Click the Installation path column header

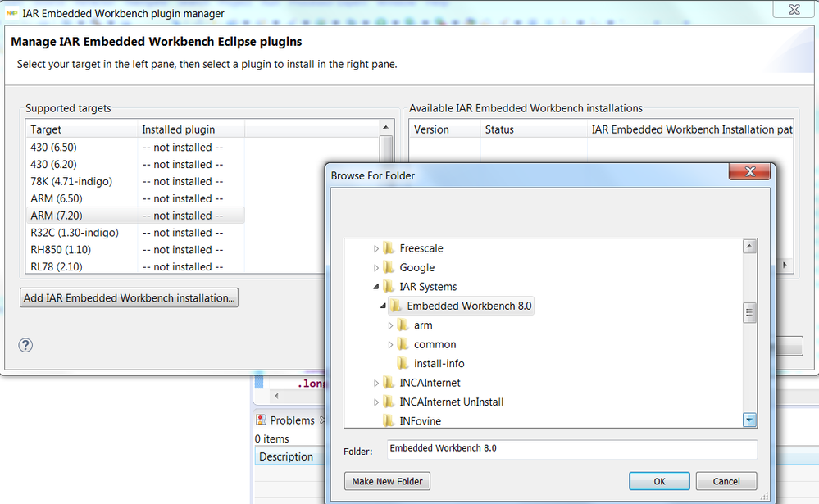(690, 129)
